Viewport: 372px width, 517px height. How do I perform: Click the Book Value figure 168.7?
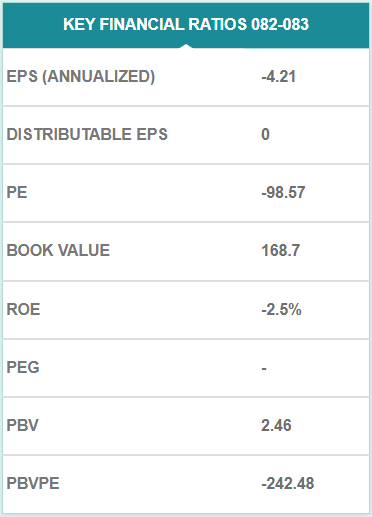point(281,250)
